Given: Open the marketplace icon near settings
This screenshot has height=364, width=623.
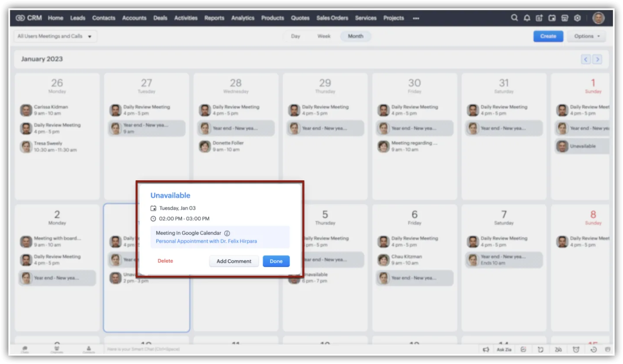Looking at the screenshot, I should [565, 18].
